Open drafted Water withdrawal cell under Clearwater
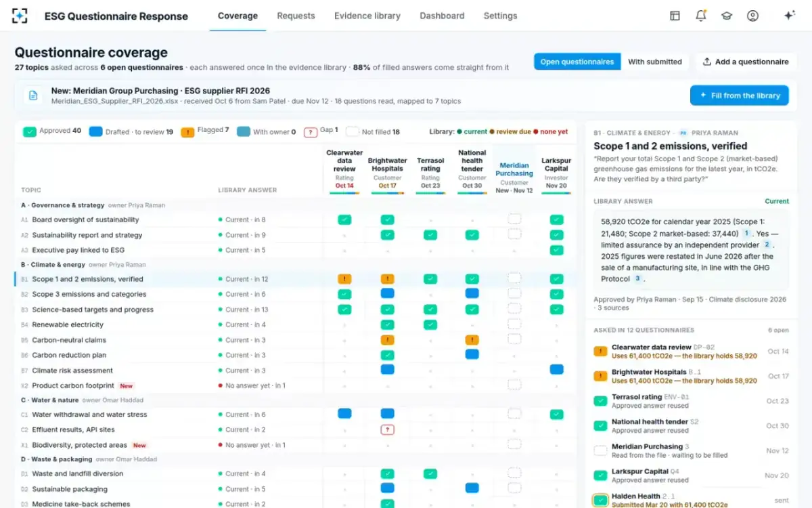 tap(344, 414)
